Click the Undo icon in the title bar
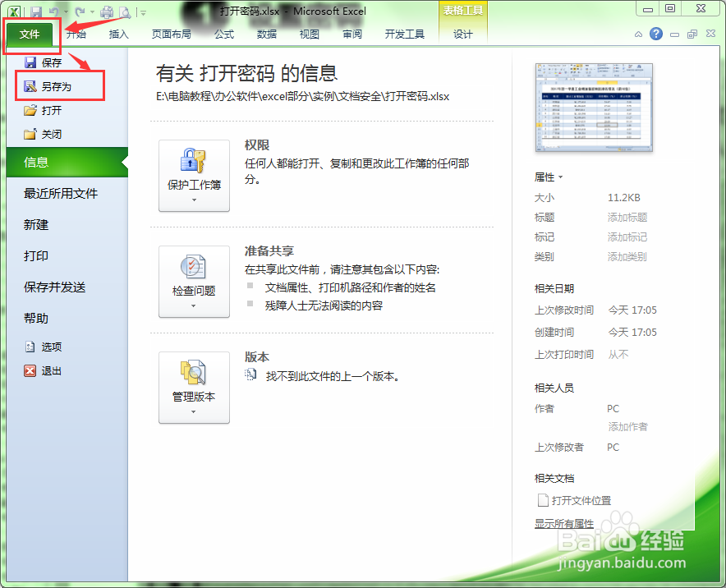This screenshot has width=726, height=588. [53, 11]
